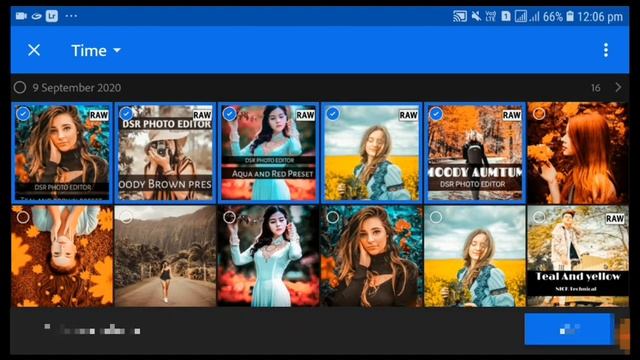Tap the RAW badge on Moody Autumn photo
The image size is (640, 360).
511,115
